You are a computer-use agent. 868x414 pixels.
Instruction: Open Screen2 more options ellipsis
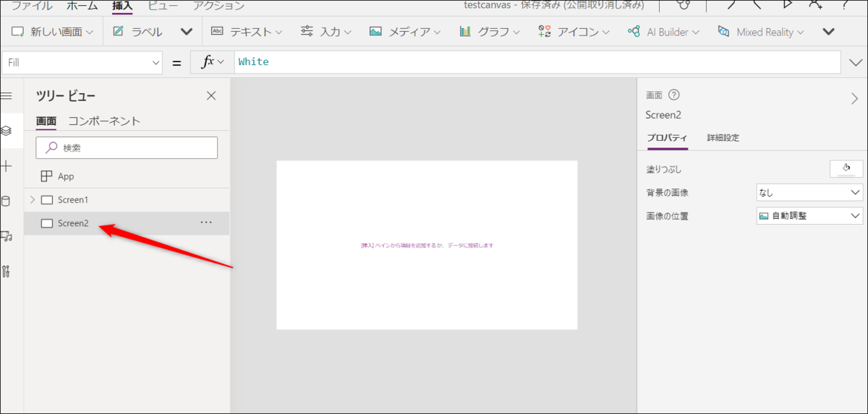coord(206,223)
